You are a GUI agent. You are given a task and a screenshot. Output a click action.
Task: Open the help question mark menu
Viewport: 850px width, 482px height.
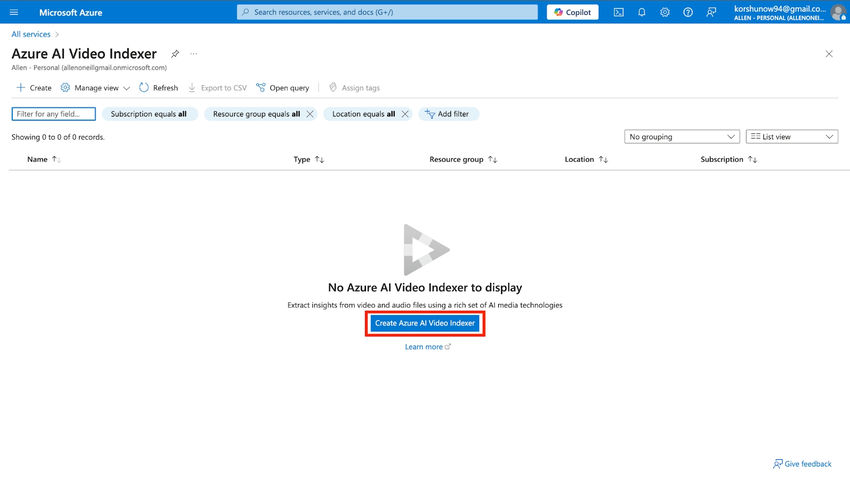[x=688, y=12]
